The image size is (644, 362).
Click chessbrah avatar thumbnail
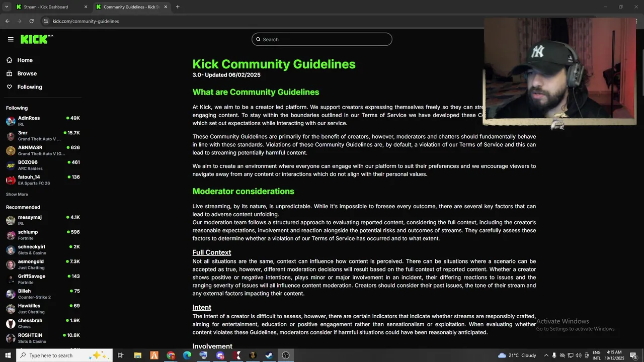point(11,323)
